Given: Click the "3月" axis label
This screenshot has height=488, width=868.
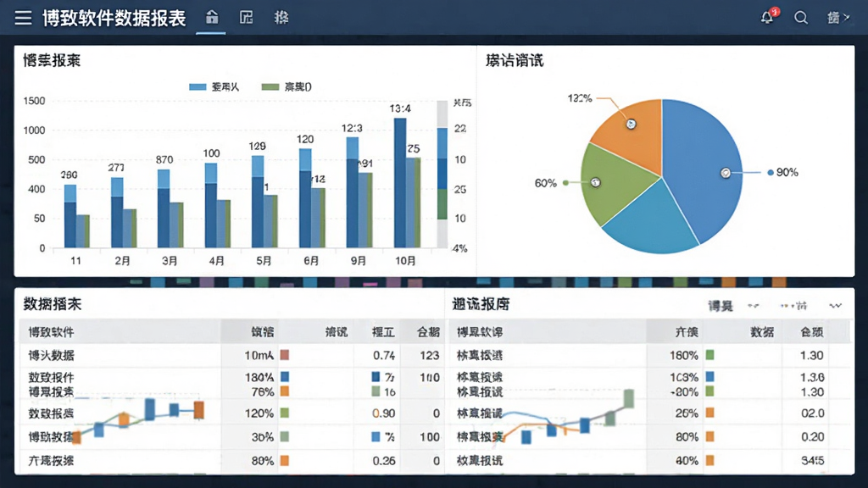Looking at the screenshot, I should click(x=170, y=261).
